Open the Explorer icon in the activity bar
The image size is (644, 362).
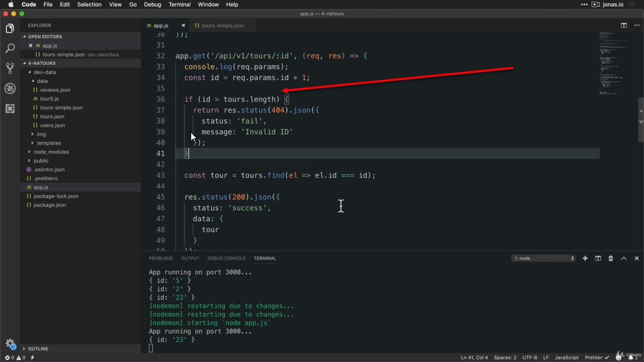point(10,29)
